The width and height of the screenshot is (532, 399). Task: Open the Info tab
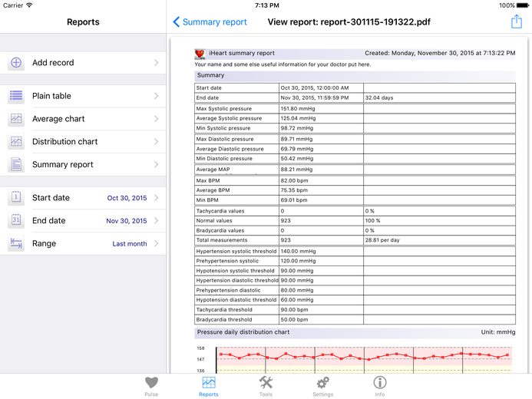(380, 387)
